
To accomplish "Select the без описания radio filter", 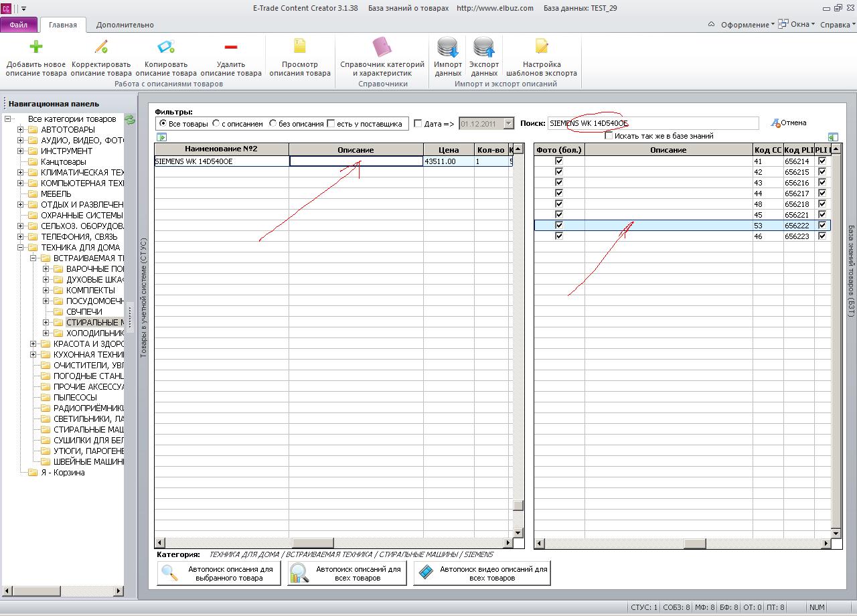I will point(273,124).
